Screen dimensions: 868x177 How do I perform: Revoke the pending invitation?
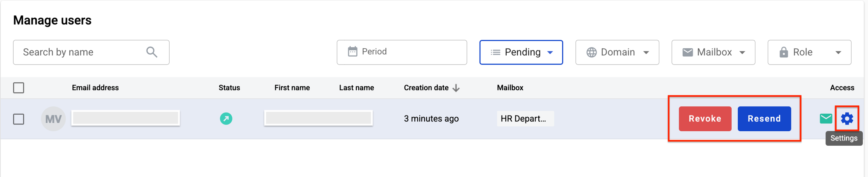coord(705,119)
